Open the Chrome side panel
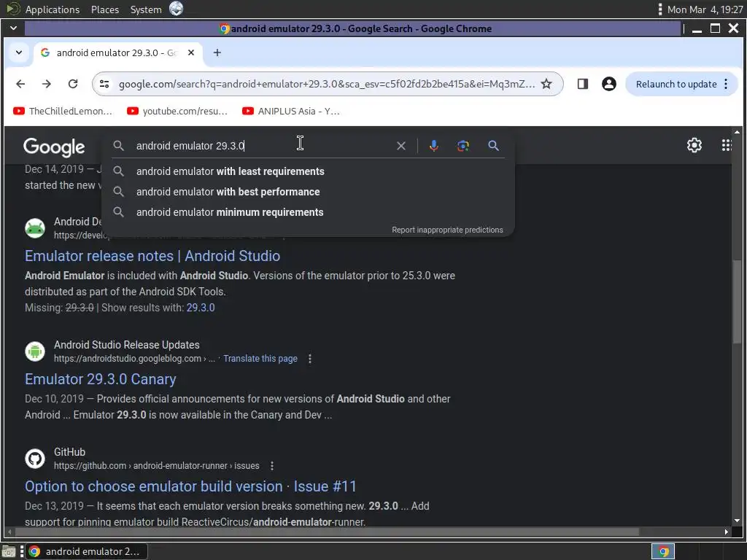 (x=583, y=84)
